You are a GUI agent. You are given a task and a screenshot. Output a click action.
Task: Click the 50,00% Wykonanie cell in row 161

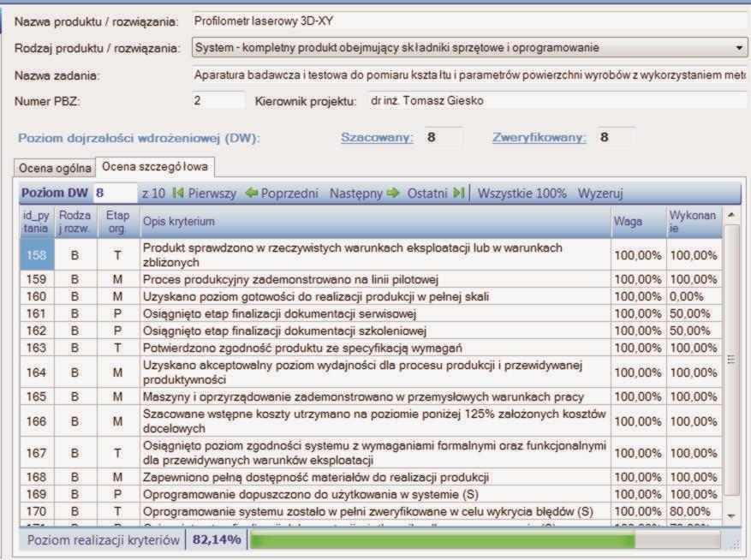[x=694, y=313]
